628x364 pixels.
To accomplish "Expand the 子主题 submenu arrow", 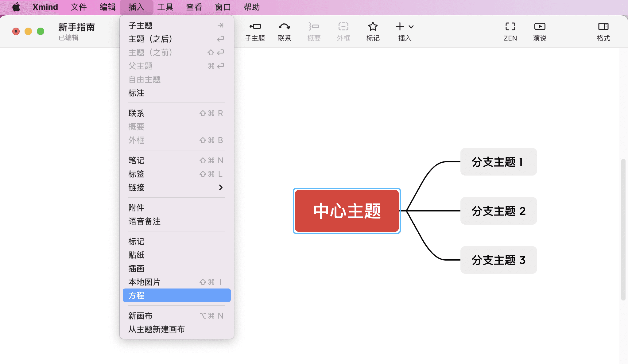I will (221, 25).
